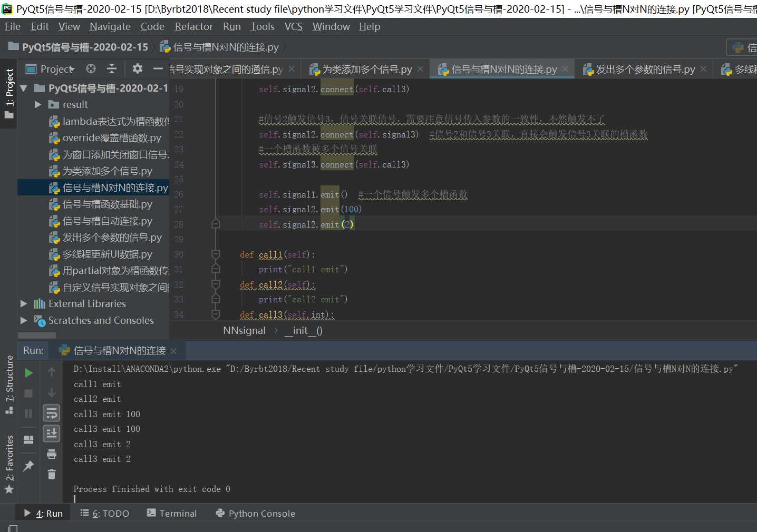Click the fold end marker at line 28
This screenshot has width=757, height=532.
pos(216,224)
